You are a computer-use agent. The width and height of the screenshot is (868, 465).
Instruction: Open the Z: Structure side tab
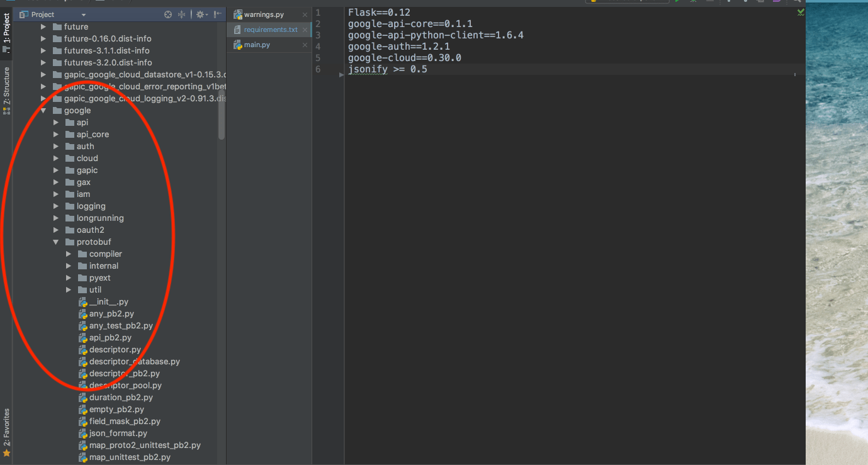6,90
